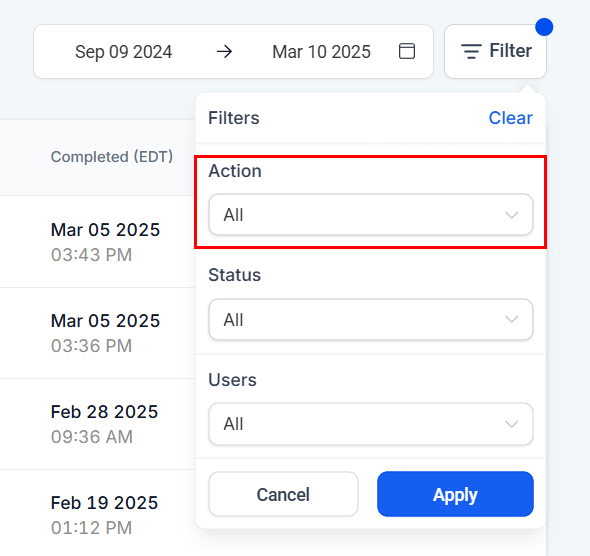Open the Action filter dropdown
590x556 pixels.
(x=371, y=215)
